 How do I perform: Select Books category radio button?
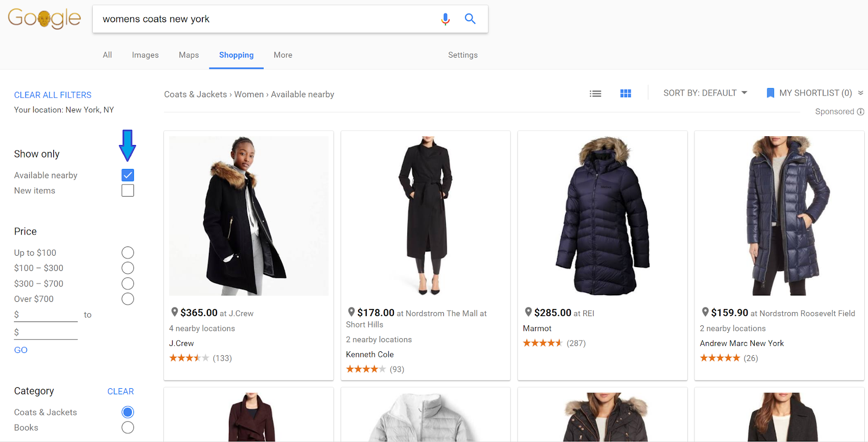tap(127, 427)
